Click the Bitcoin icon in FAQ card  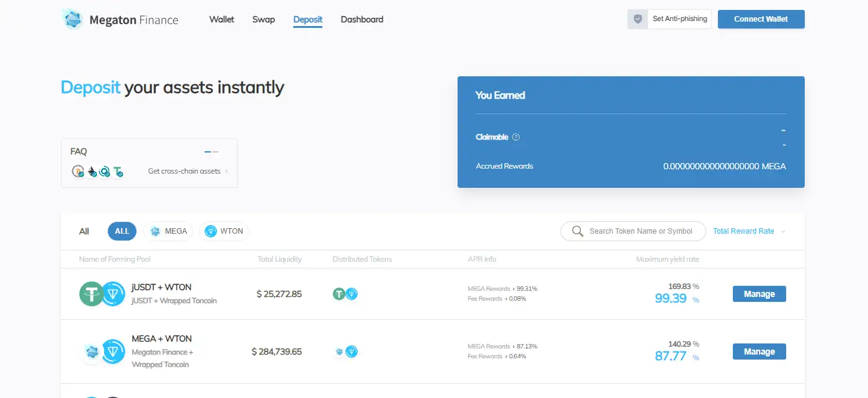(77, 171)
